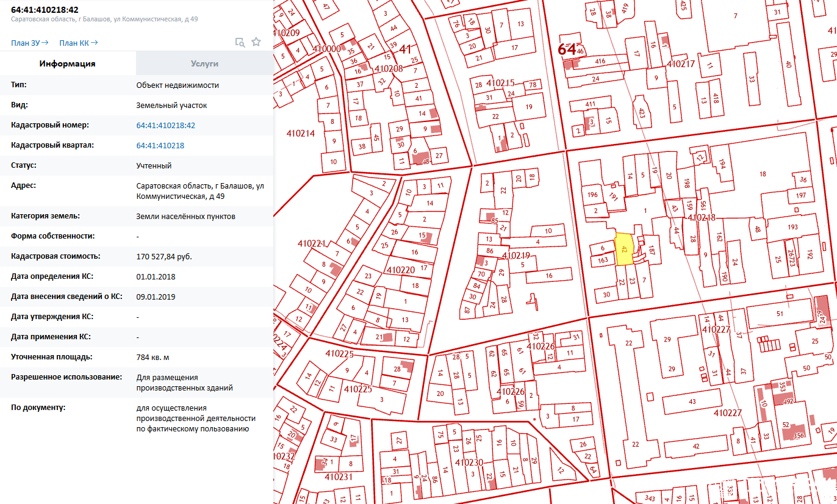Select parcel 411 on the map

[590, 104]
